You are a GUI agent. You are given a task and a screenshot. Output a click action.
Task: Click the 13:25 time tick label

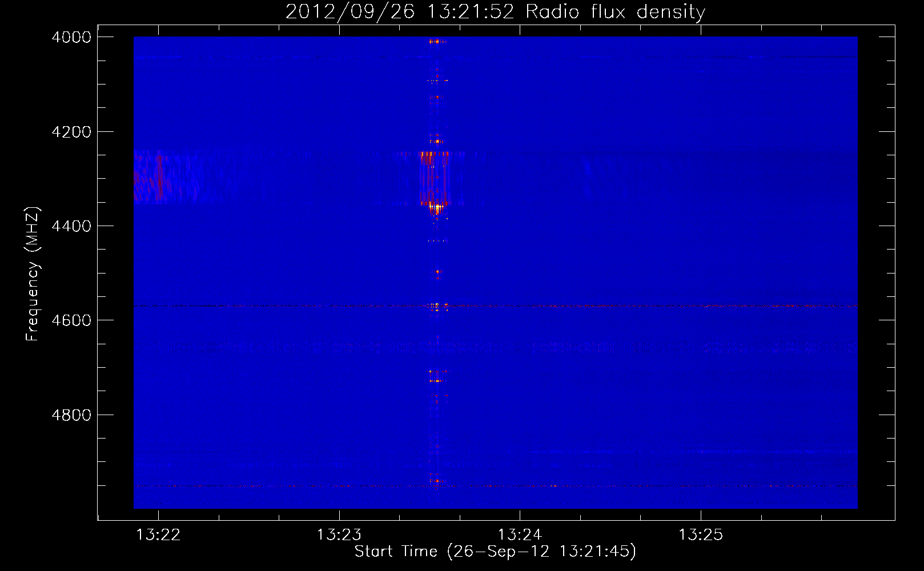(x=701, y=535)
